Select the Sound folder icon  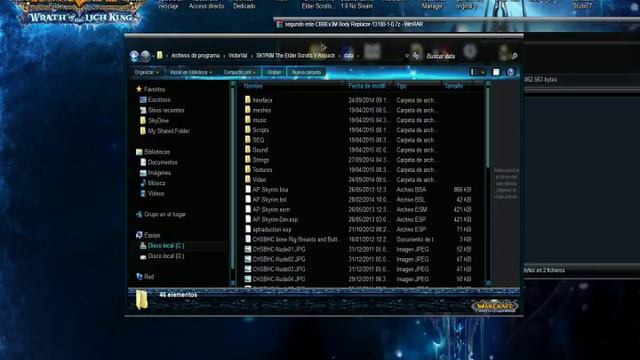coord(248,149)
